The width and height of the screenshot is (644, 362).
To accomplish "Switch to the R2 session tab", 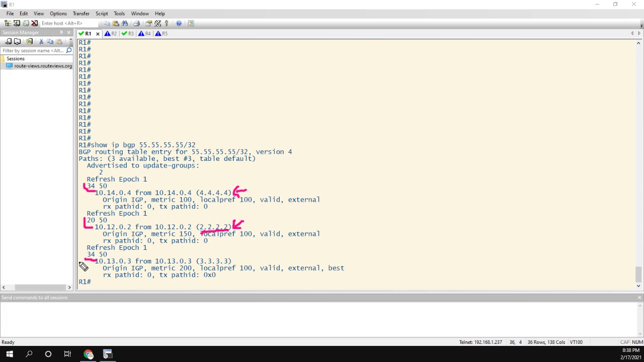I will click(111, 34).
